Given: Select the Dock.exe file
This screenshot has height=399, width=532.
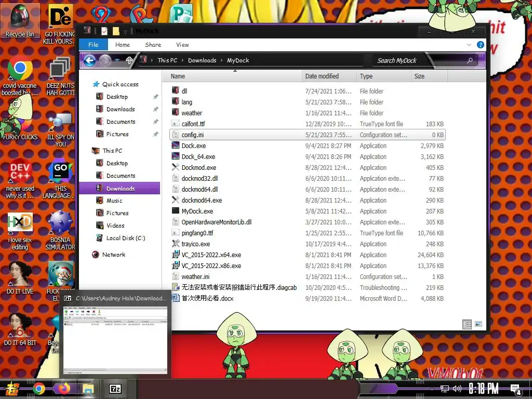Looking at the screenshot, I should coord(308,145).
